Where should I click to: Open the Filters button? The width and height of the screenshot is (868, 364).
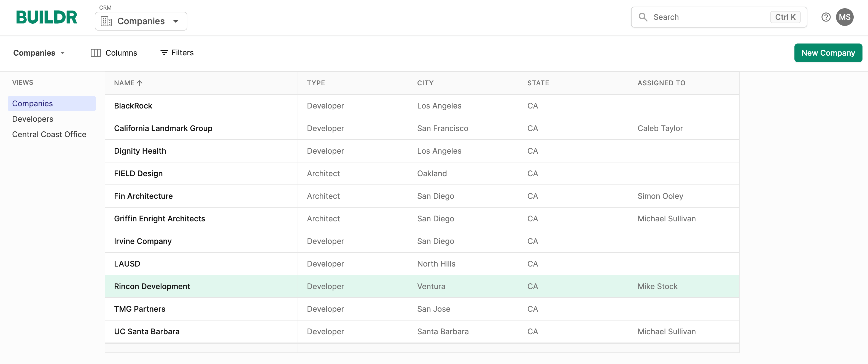pyautogui.click(x=177, y=53)
